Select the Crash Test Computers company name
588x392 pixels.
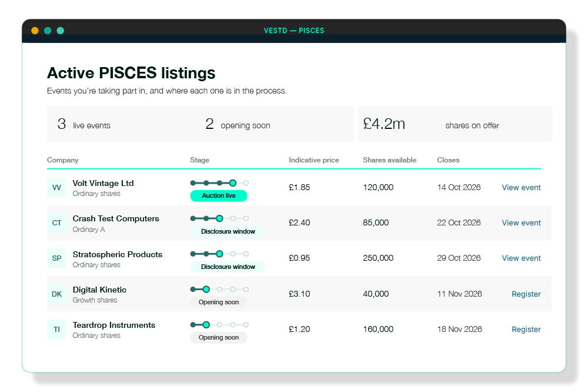pos(116,218)
